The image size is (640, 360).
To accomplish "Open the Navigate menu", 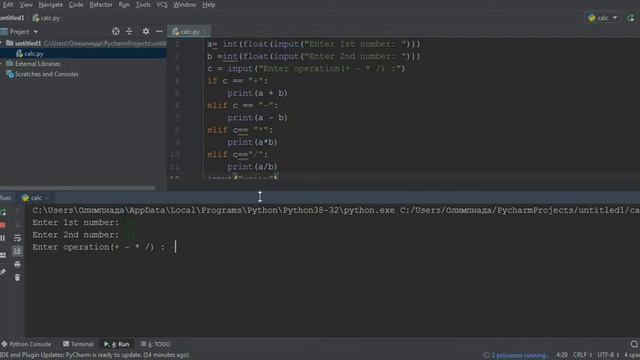I will pyautogui.click(x=51, y=5).
